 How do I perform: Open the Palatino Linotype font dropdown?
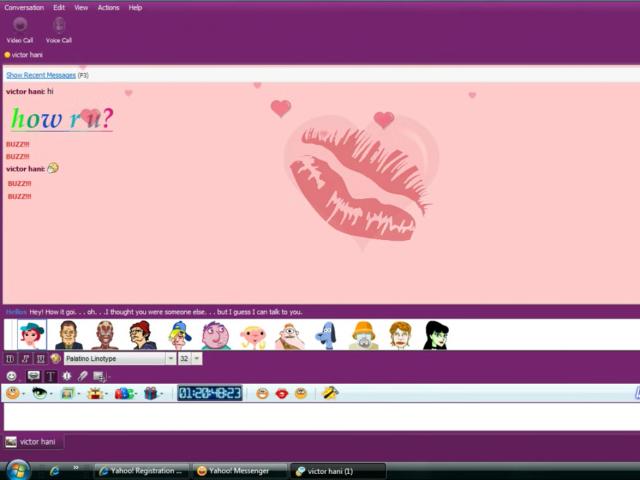click(x=113, y=358)
